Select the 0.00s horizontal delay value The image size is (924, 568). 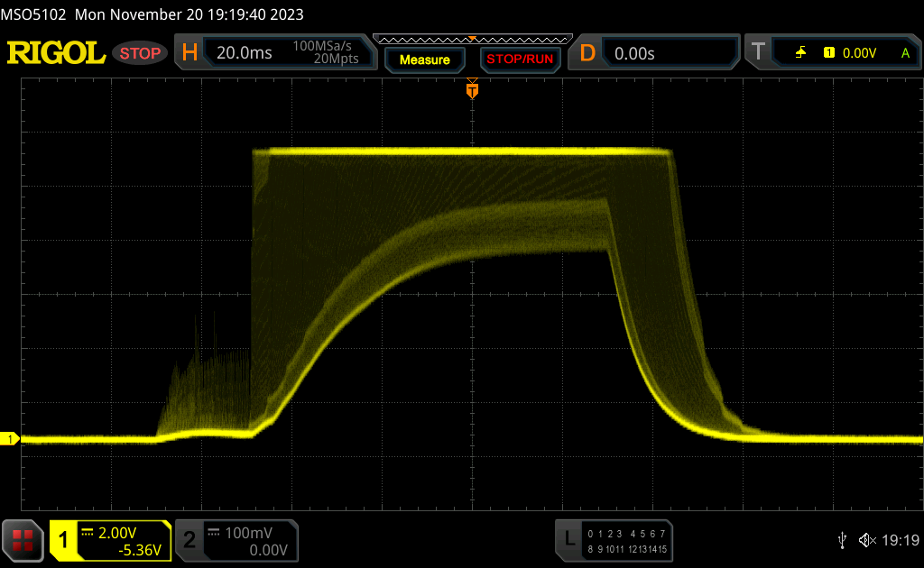(634, 53)
